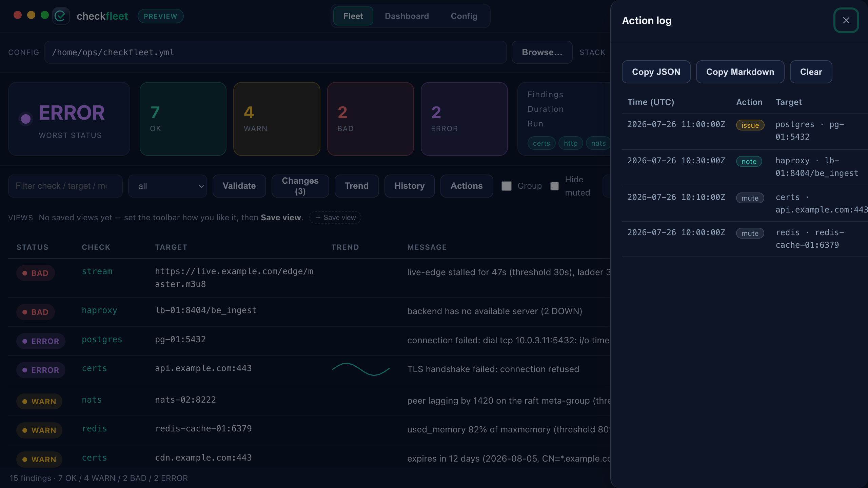Click the ERROR worst status dot
This screenshot has width=868, height=488.
point(26,119)
